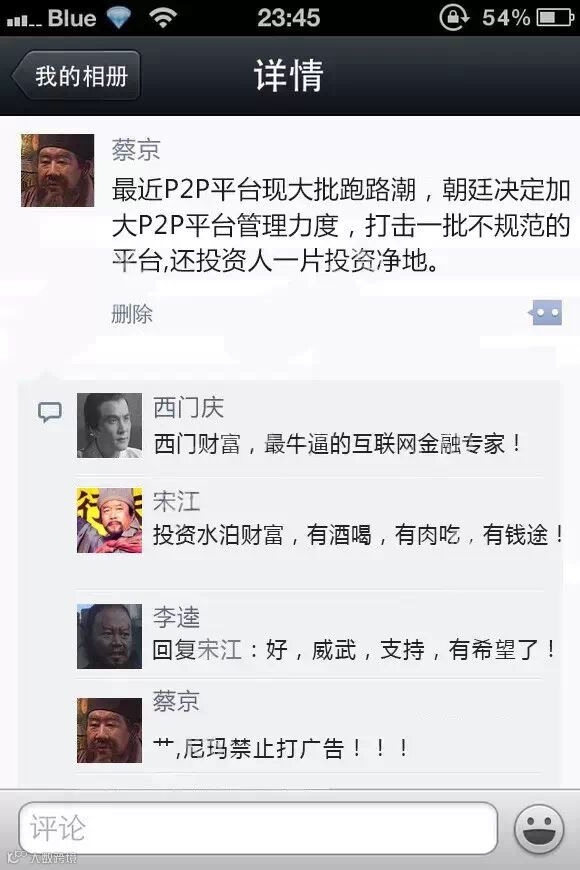
Task: Tap the 我的相册 back button
Action: pos(77,75)
